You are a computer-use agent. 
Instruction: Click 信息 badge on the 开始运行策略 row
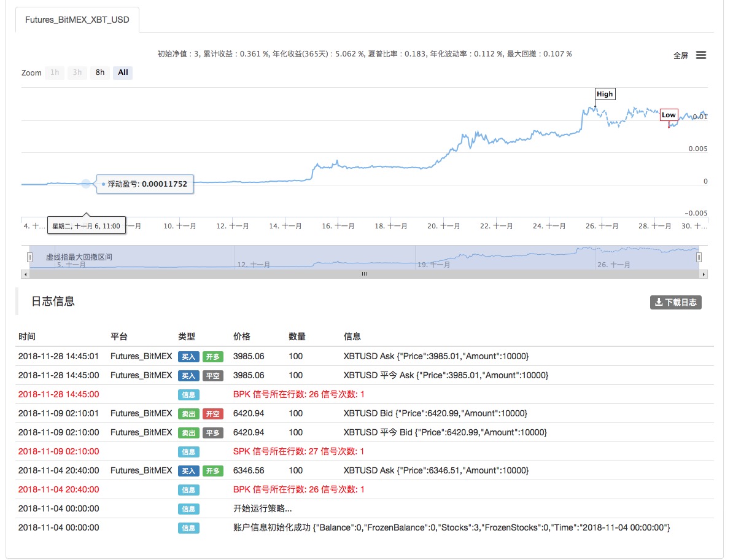pos(188,508)
